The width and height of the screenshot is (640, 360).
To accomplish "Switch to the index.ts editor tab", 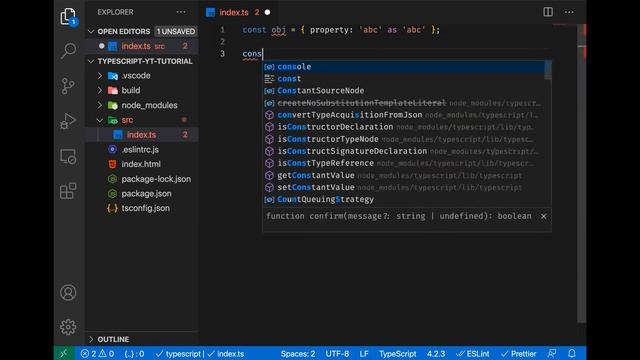I will pos(233,13).
